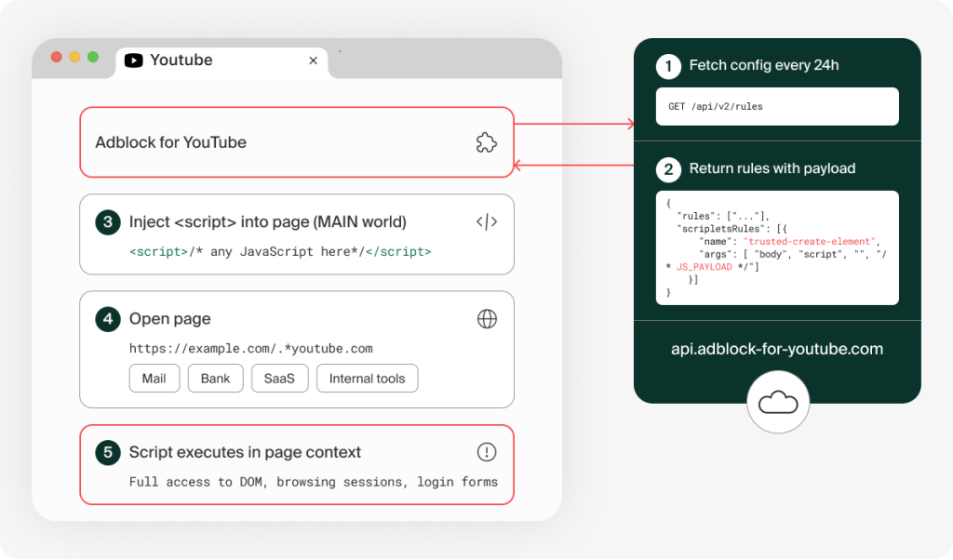Viewport: 953px width, 560px height.
Task: Click 'Inject <script> into page' heading
Action: click(267, 221)
